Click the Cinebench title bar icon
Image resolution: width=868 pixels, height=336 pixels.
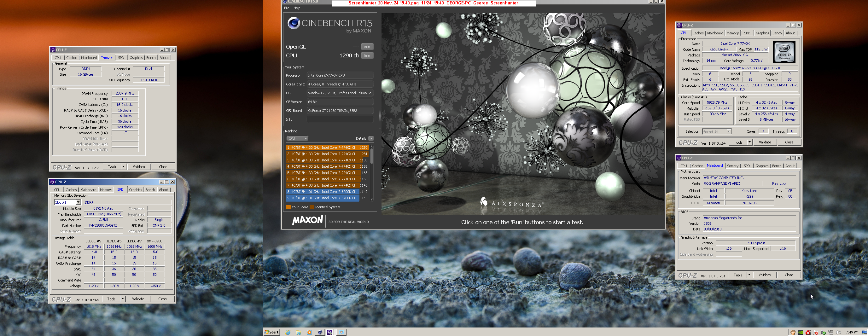coord(285,1)
